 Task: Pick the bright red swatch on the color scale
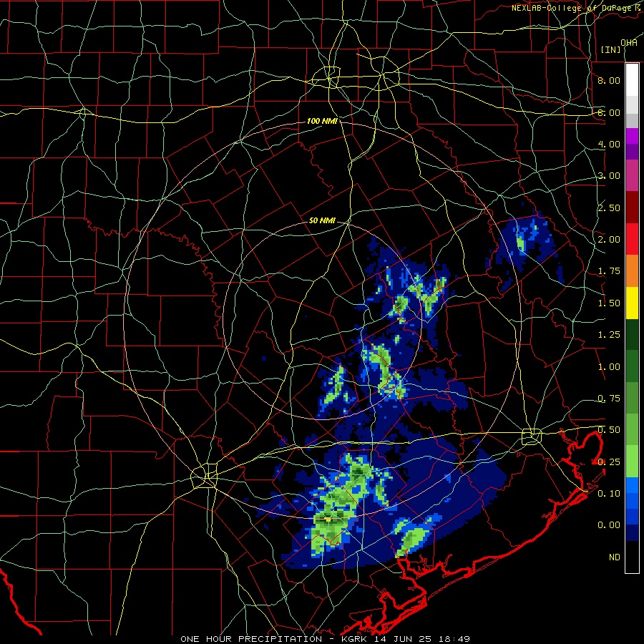pyautogui.click(x=632, y=240)
